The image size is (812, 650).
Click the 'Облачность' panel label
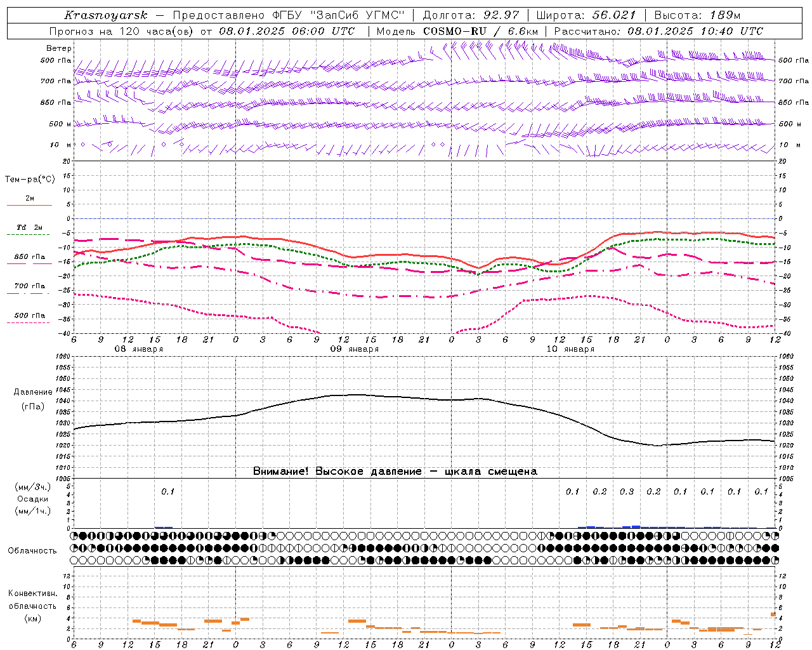32,551
